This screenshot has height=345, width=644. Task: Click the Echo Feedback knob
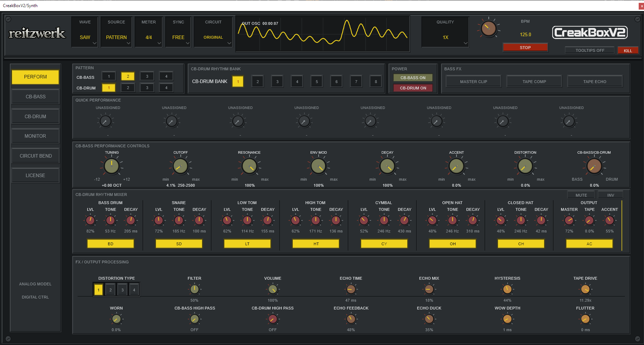click(x=351, y=319)
